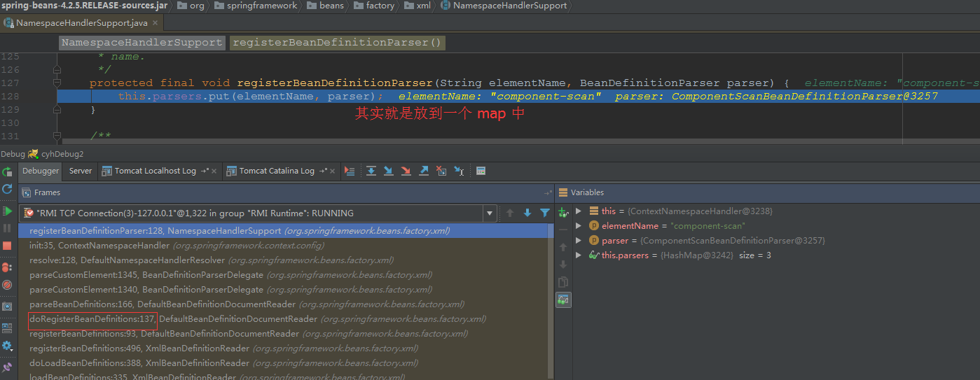This screenshot has width=980, height=380.
Task: Pin the debug tab with the pin icon
Action: click(7, 367)
